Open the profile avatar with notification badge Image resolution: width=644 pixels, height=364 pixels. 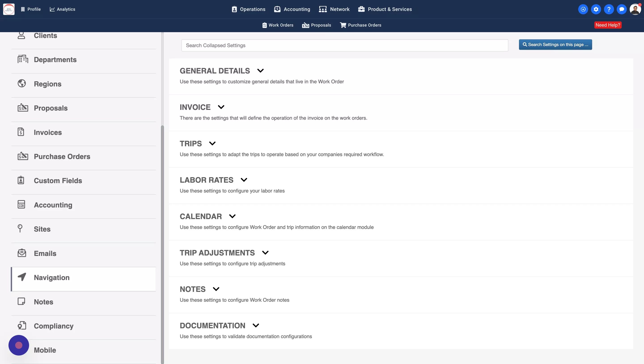pyautogui.click(x=636, y=9)
